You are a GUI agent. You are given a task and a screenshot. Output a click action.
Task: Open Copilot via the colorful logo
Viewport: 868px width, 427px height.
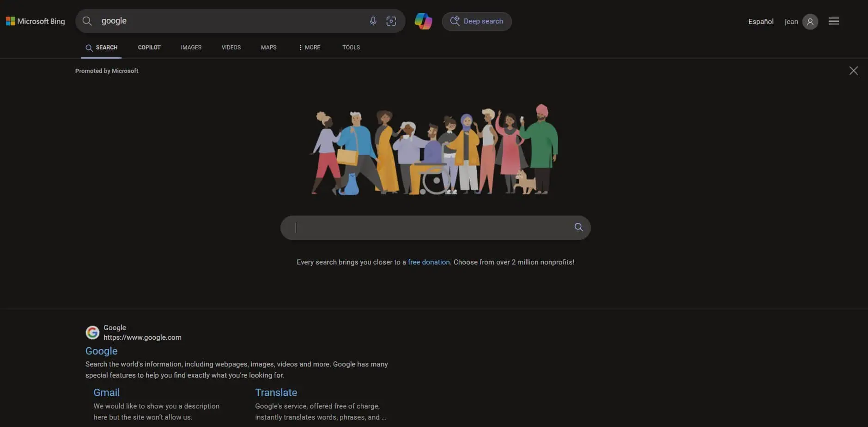pos(423,21)
